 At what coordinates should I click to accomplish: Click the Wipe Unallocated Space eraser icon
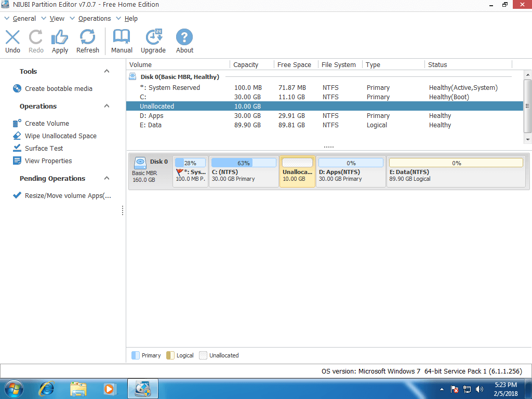point(17,136)
